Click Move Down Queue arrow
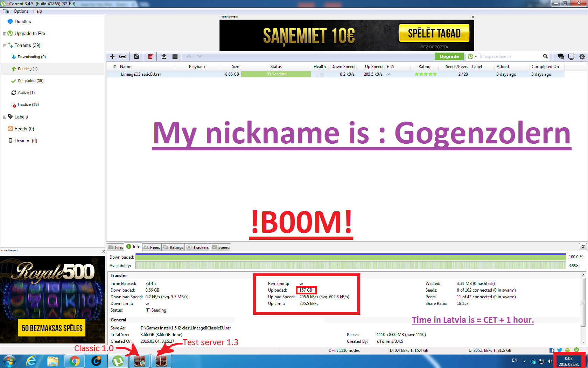The height and width of the screenshot is (368, 588). click(x=199, y=56)
